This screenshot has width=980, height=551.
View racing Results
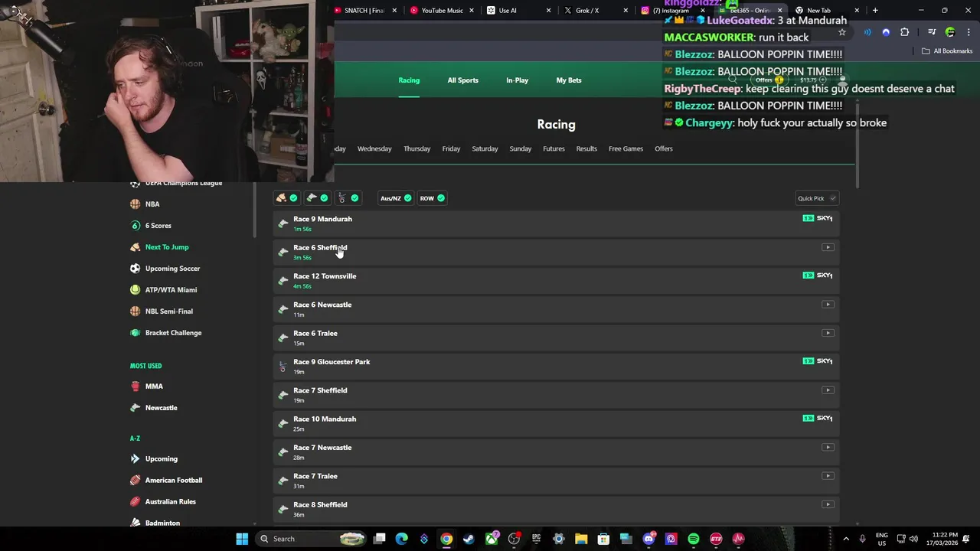click(x=586, y=148)
